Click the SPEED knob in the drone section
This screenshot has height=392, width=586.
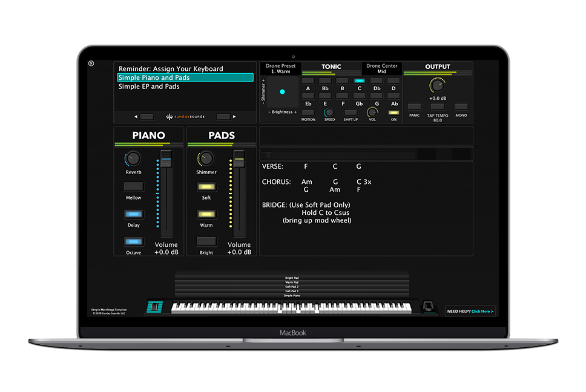click(x=329, y=112)
